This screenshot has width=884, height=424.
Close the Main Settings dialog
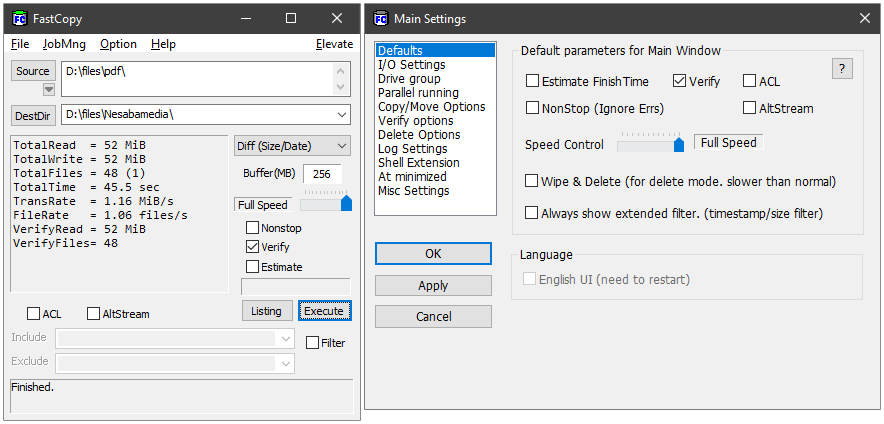(x=865, y=19)
